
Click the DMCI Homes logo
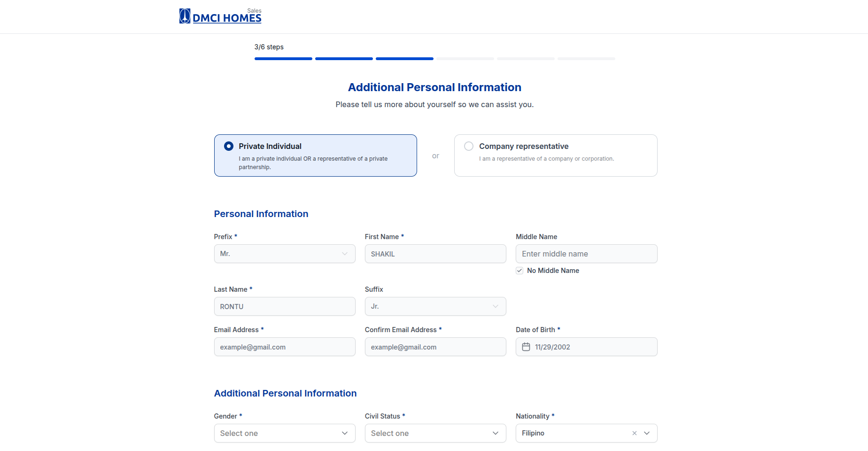tap(220, 16)
